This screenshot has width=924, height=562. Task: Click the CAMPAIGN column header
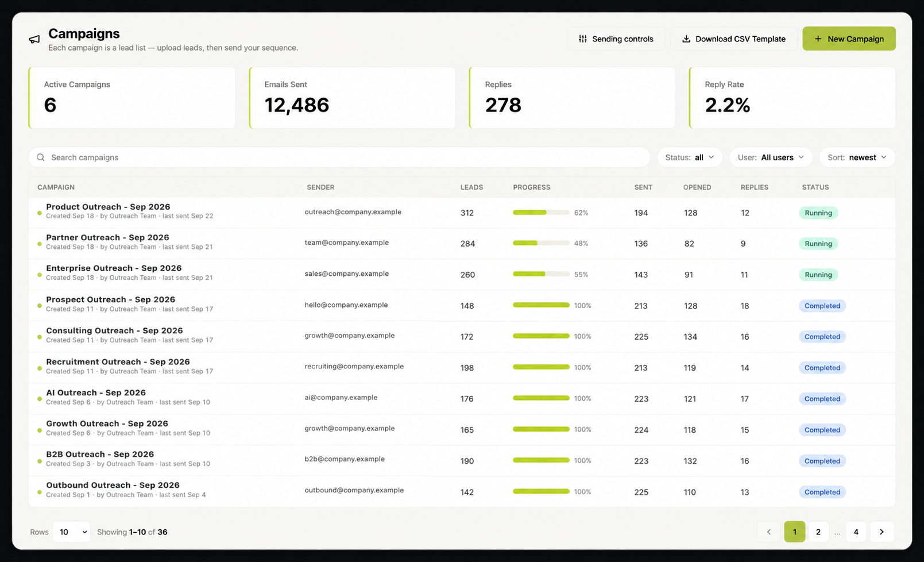tap(56, 187)
